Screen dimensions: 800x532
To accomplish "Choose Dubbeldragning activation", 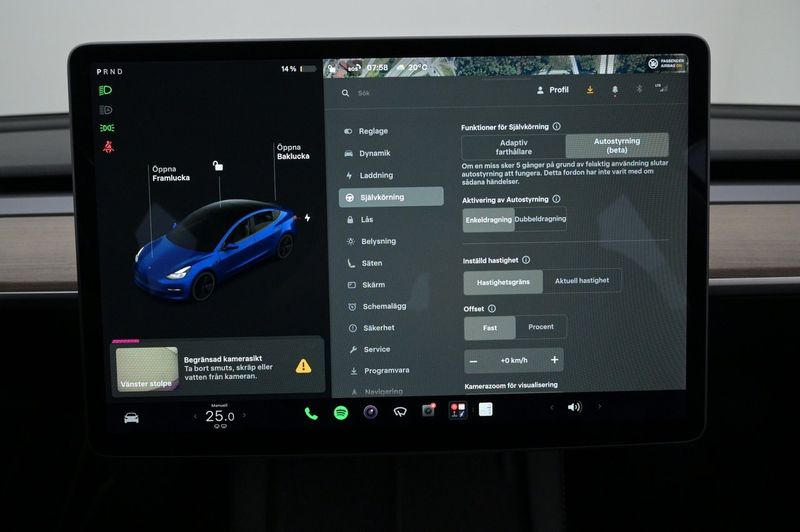I will click(540, 219).
